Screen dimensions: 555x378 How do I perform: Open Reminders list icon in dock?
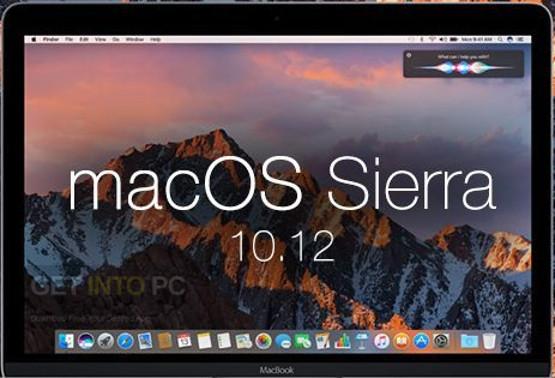coord(224,341)
